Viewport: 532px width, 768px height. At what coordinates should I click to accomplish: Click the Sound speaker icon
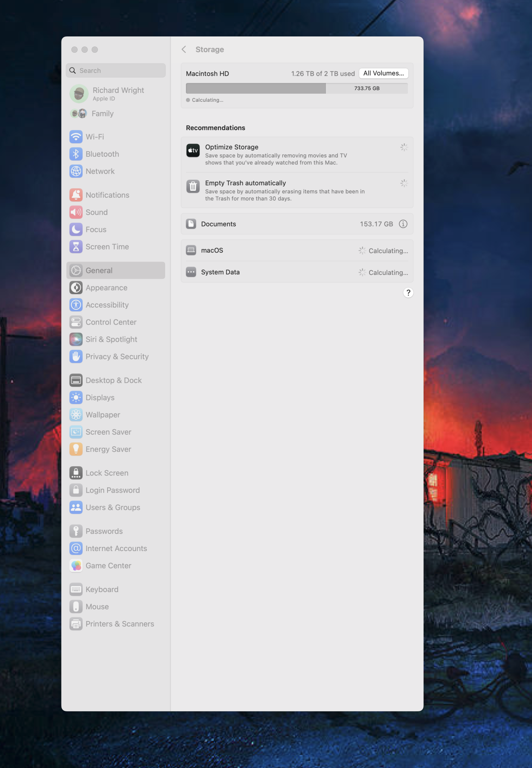[76, 212]
